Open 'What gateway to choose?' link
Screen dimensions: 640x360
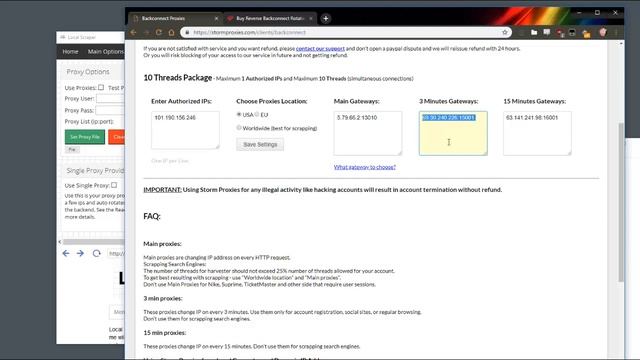pos(364,167)
